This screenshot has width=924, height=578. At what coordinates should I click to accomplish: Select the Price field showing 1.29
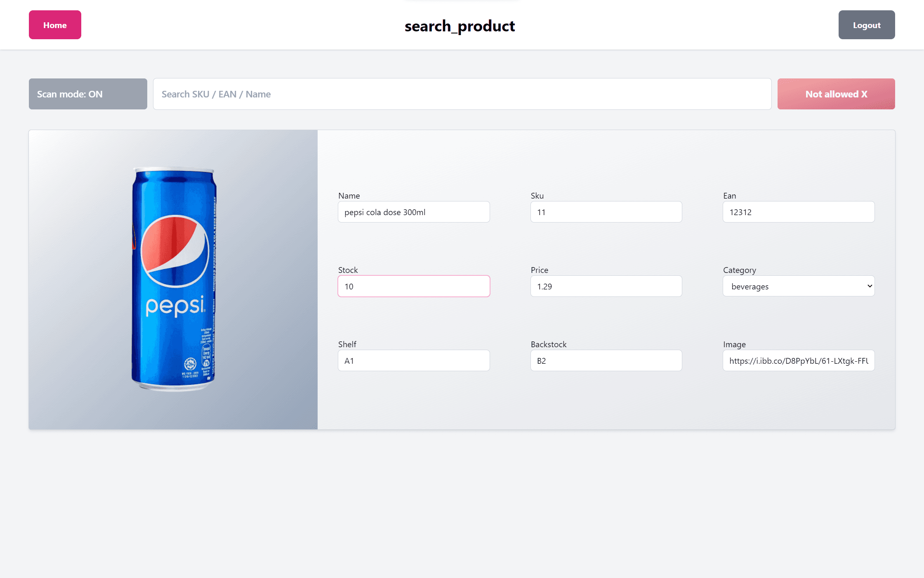[x=606, y=286]
